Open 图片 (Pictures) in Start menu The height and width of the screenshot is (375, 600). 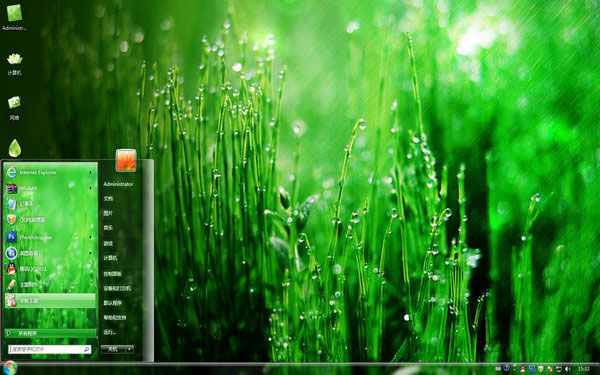(x=108, y=213)
